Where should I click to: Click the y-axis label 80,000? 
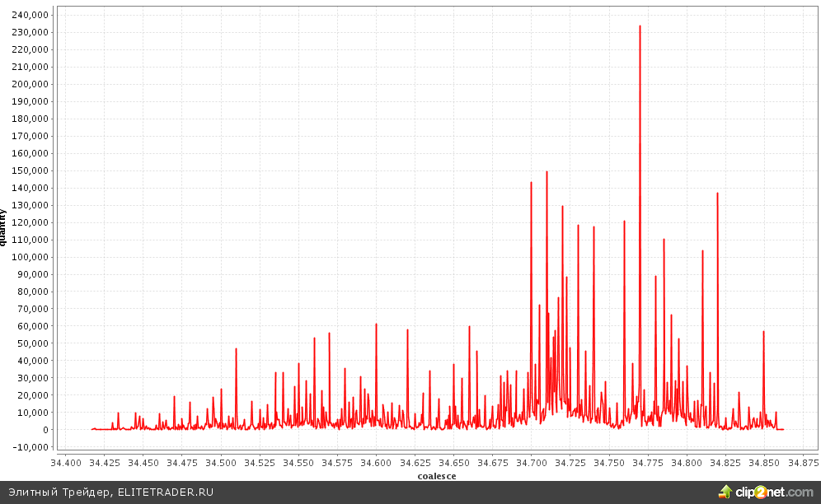click(x=32, y=292)
